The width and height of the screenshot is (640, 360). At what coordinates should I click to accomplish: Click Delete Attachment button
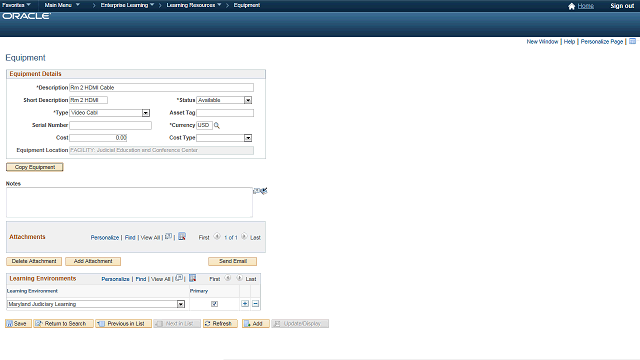coord(34,261)
